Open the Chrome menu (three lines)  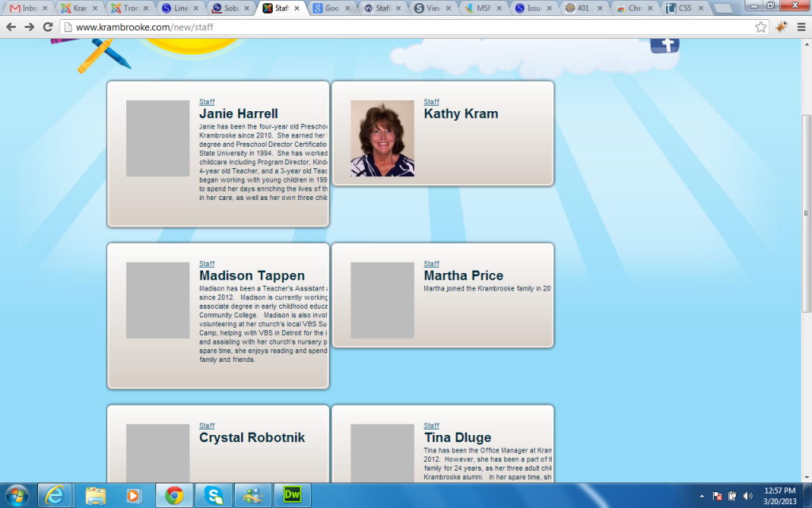800,26
